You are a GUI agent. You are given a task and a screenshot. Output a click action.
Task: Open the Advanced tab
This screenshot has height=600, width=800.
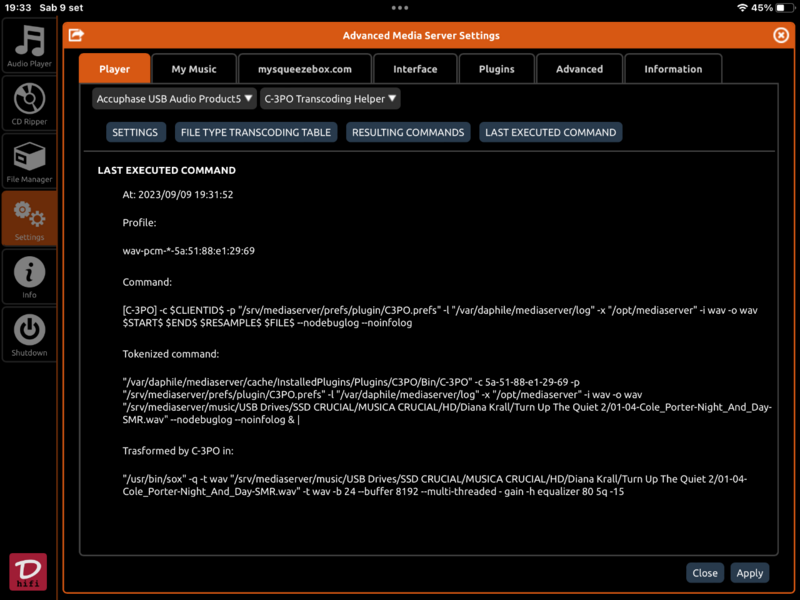[x=579, y=68]
